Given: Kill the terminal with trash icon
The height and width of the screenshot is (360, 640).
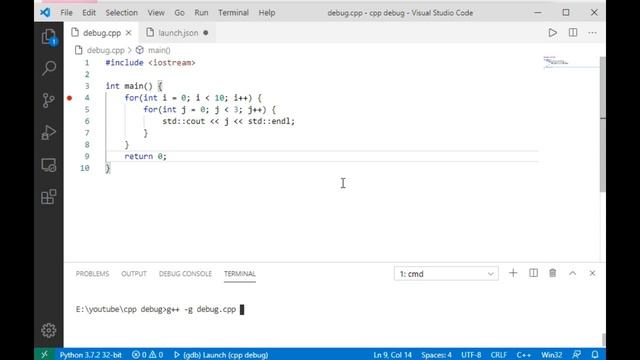Looking at the screenshot, I should click(x=553, y=273).
